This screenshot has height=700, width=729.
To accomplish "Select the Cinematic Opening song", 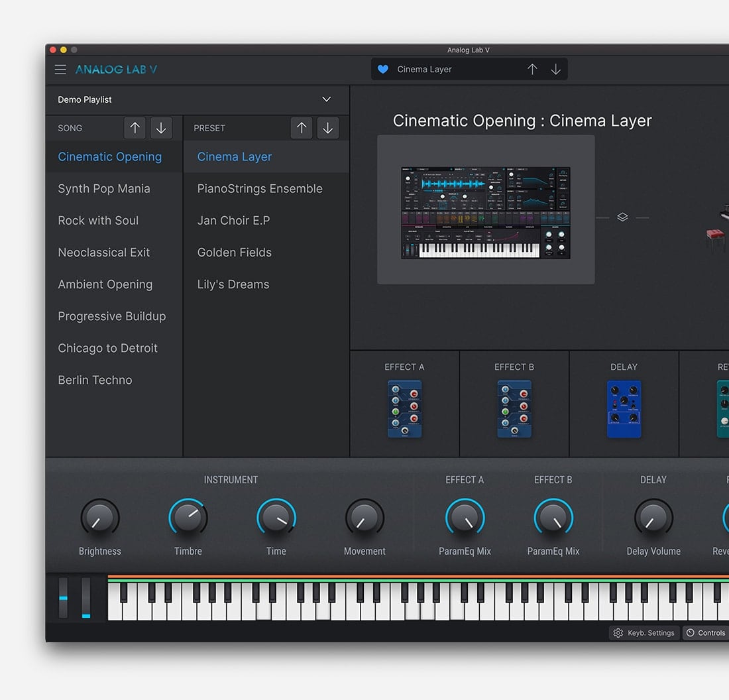I will tap(114, 156).
